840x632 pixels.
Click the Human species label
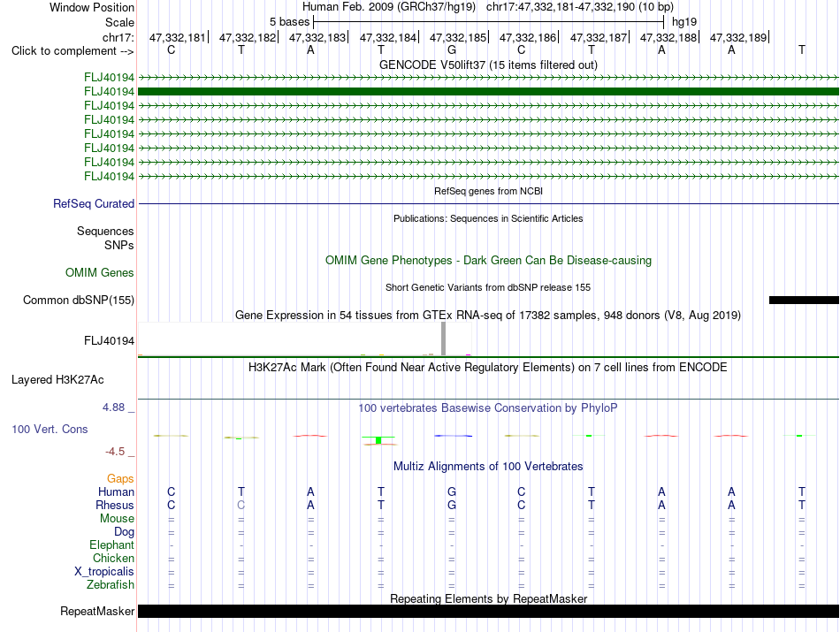(x=116, y=491)
